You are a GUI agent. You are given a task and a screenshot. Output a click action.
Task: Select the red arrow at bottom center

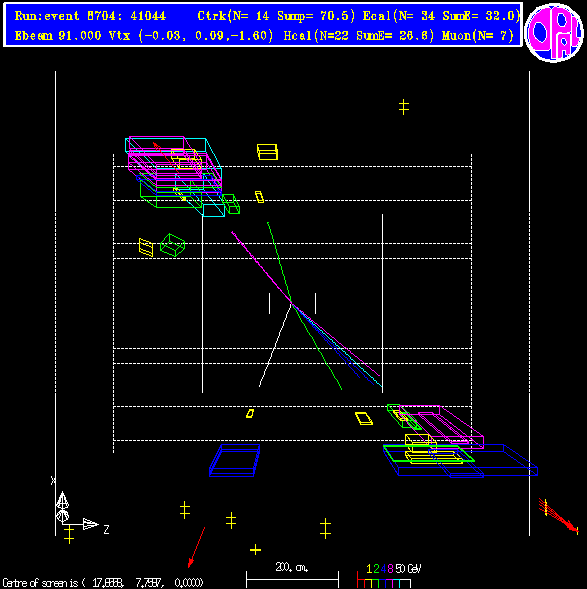[196, 547]
